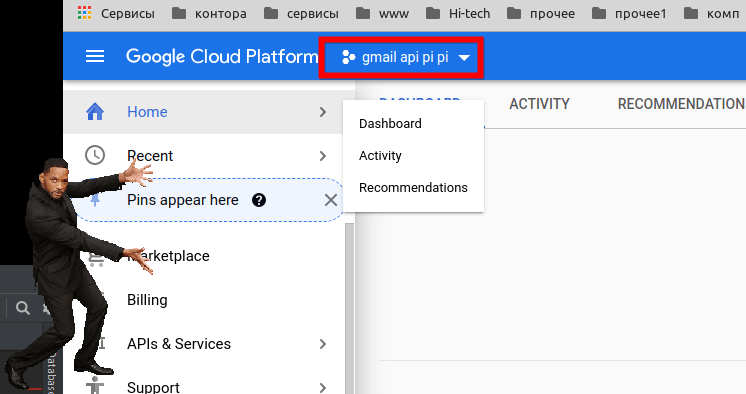Expand the APIs & Services chevron
This screenshot has height=394, width=746.
click(x=323, y=344)
